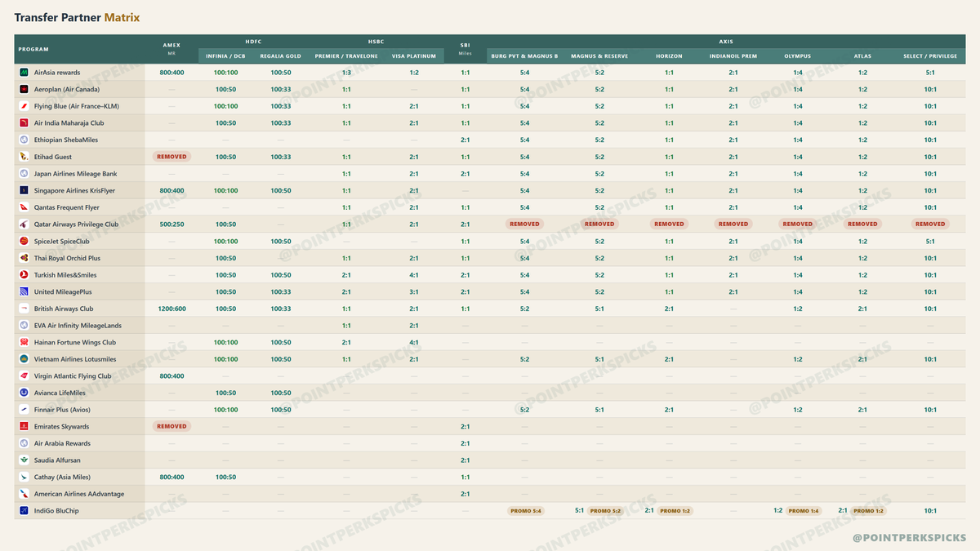Click the Finnair Plus (Avios) logo
This screenshot has height=551, width=980.
click(24, 410)
